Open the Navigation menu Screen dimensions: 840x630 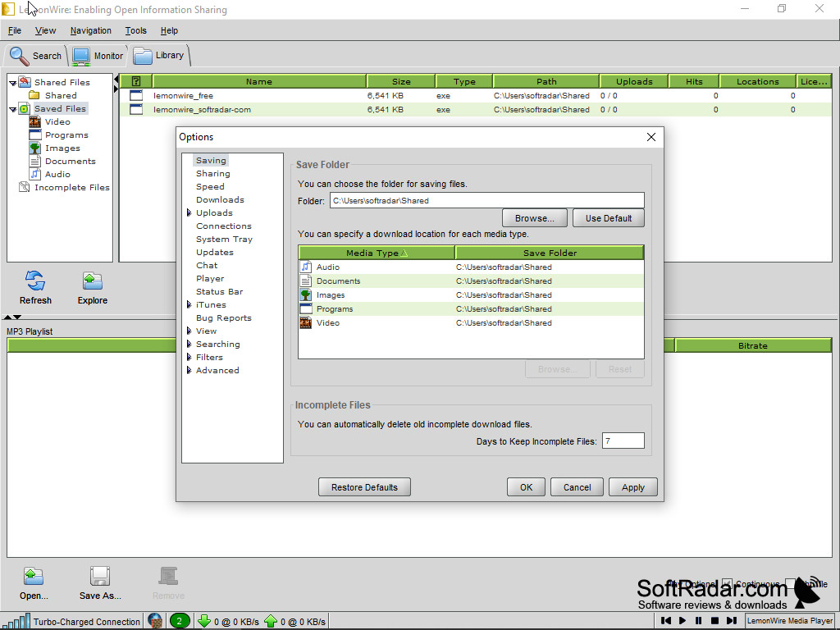coord(90,30)
